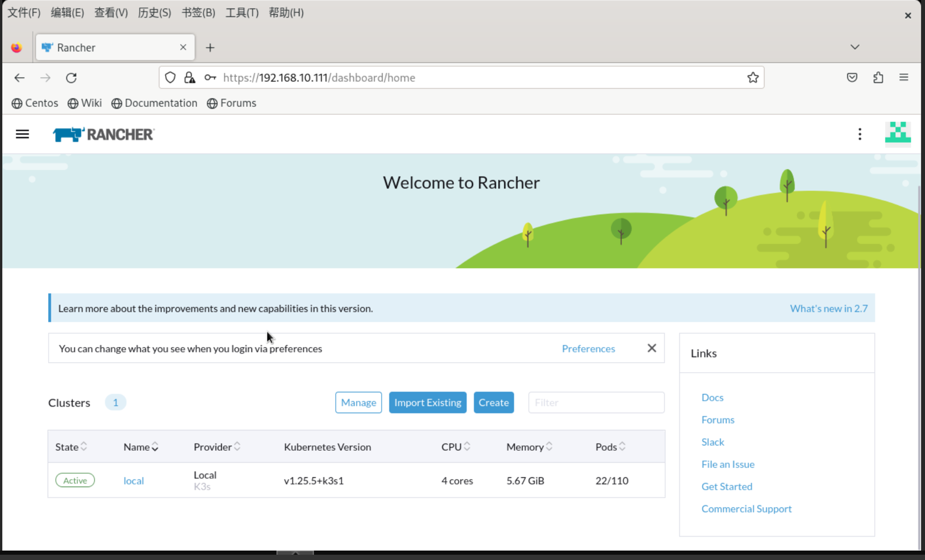925x560 pixels.
Task: Open the local cluster link
Action: [x=134, y=481]
